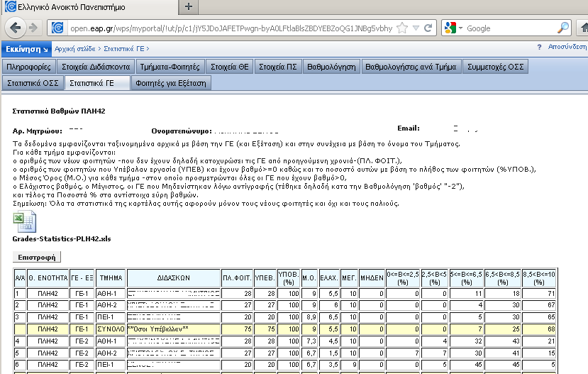Screen dimensions: 588x374
Task: Click the Μ.Ο. column header
Action: coord(309,278)
